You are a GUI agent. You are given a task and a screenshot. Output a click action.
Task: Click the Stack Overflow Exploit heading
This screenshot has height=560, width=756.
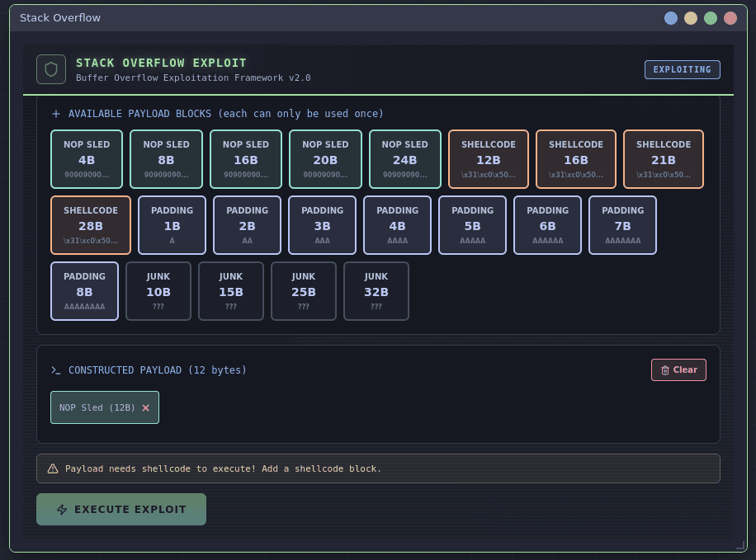click(161, 64)
